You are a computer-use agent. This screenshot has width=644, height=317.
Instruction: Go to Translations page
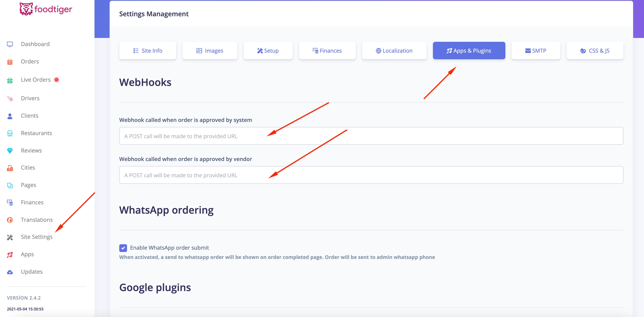point(37,220)
